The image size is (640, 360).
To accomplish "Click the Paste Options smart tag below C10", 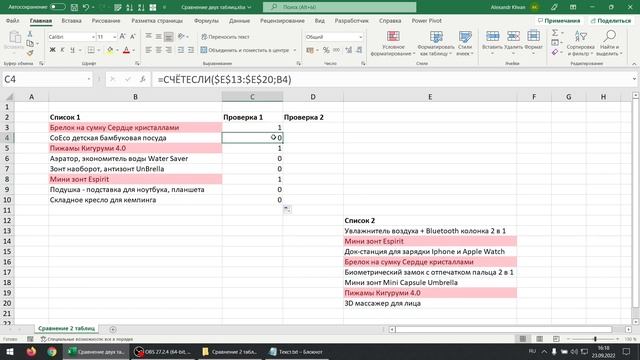I will pos(287,209).
